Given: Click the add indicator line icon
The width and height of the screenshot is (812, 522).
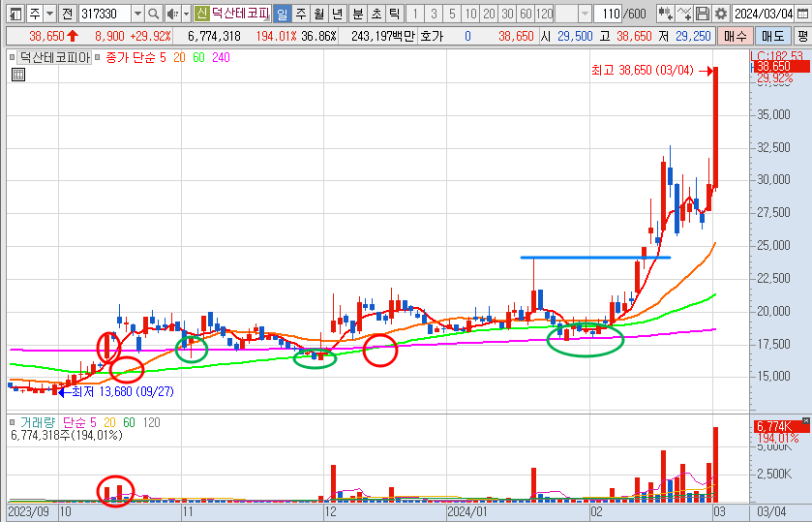Looking at the screenshot, I should click(684, 14).
